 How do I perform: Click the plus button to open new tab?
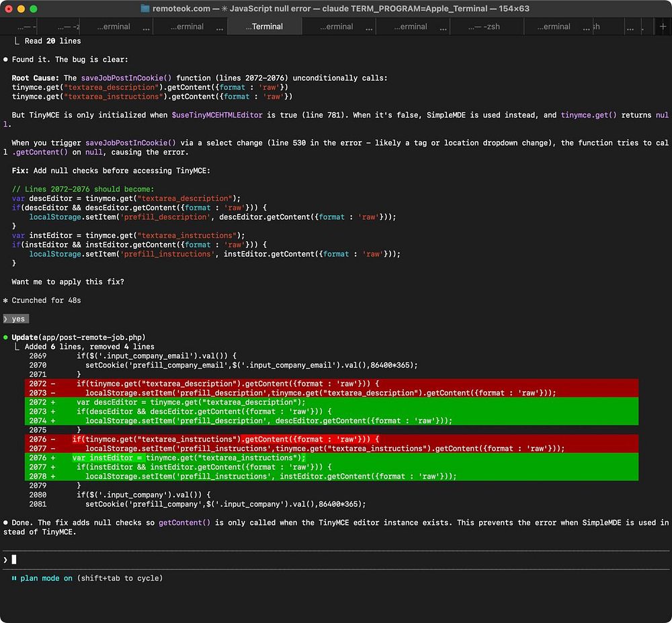pos(663,26)
